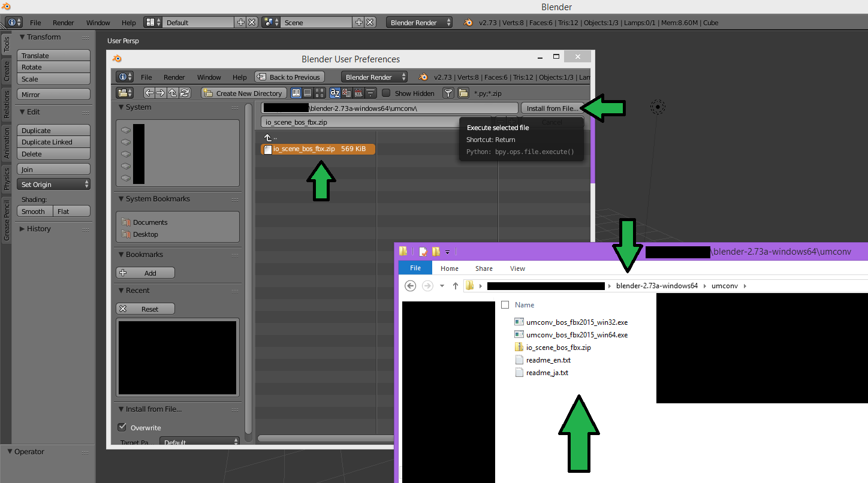Viewport: 868px width, 483px height.
Task: Click the forward arrow in Blender file browser
Action: (x=161, y=93)
